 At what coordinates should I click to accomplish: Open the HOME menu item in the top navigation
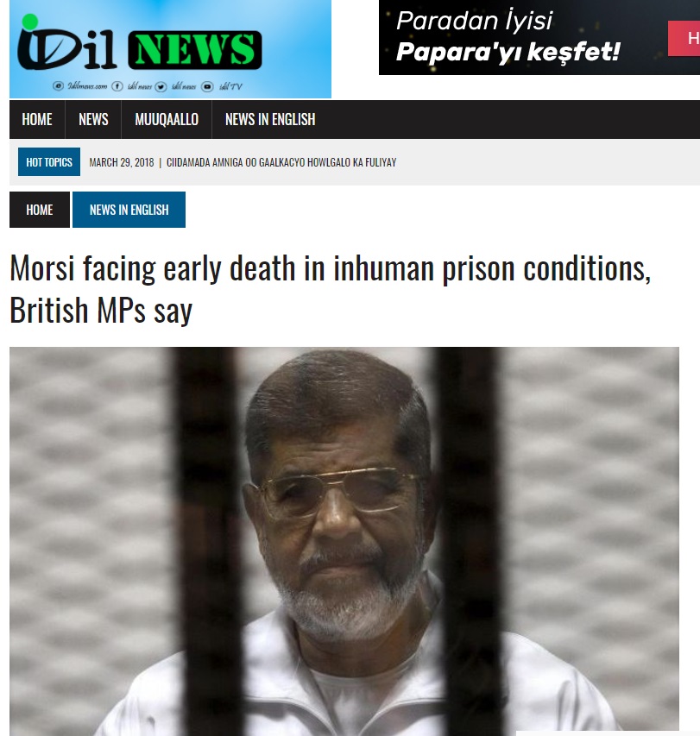(x=37, y=119)
